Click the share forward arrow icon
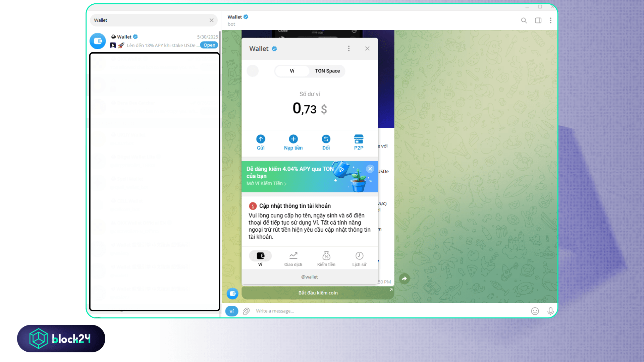This screenshot has height=362, width=644. pos(404,279)
